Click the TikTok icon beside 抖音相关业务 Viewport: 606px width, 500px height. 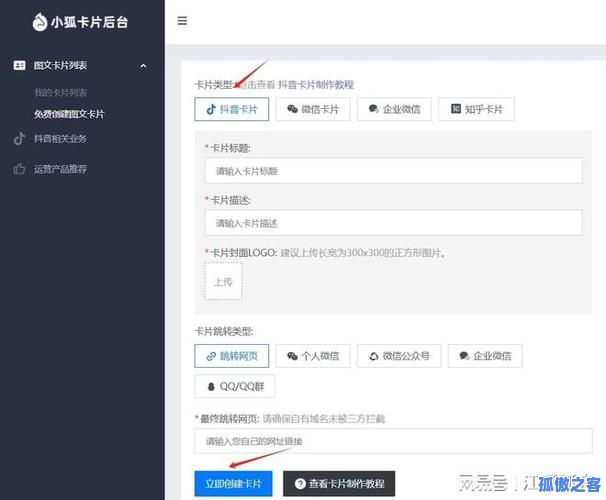19,138
